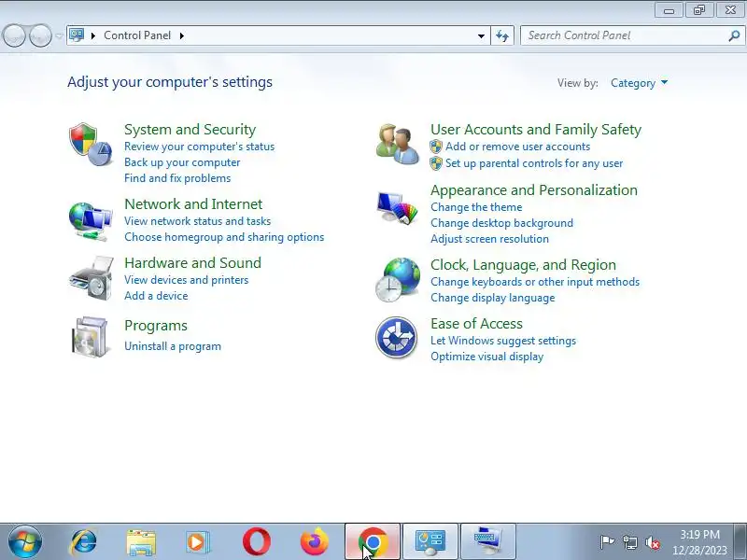Open User Accounts and Family Safety heading
The height and width of the screenshot is (560, 747).
(536, 130)
